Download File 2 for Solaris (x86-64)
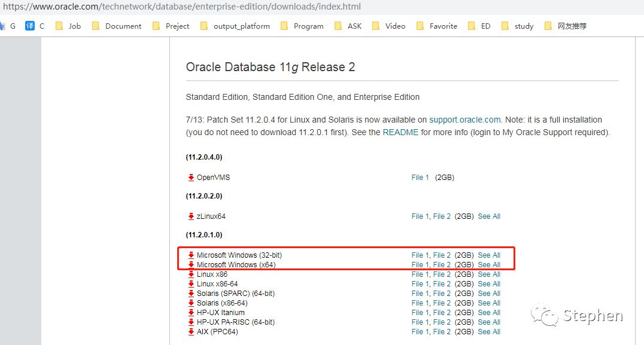Image resolution: width=644 pixels, height=345 pixels. (442, 303)
